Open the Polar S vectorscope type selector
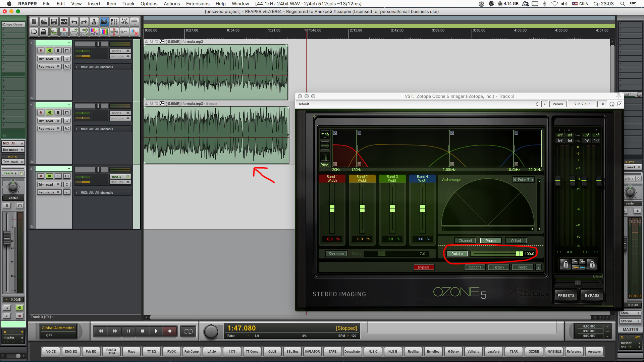This screenshot has width=644, height=362. tap(524, 180)
